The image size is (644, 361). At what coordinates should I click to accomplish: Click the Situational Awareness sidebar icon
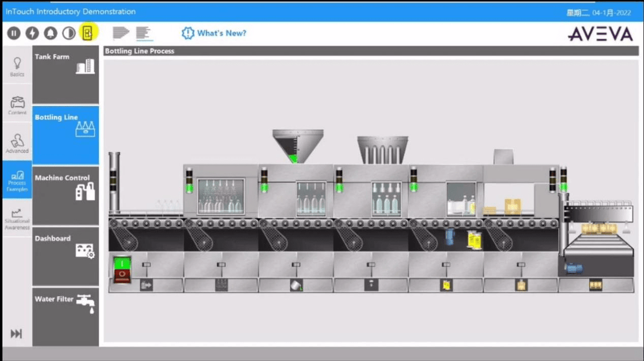[x=17, y=217]
